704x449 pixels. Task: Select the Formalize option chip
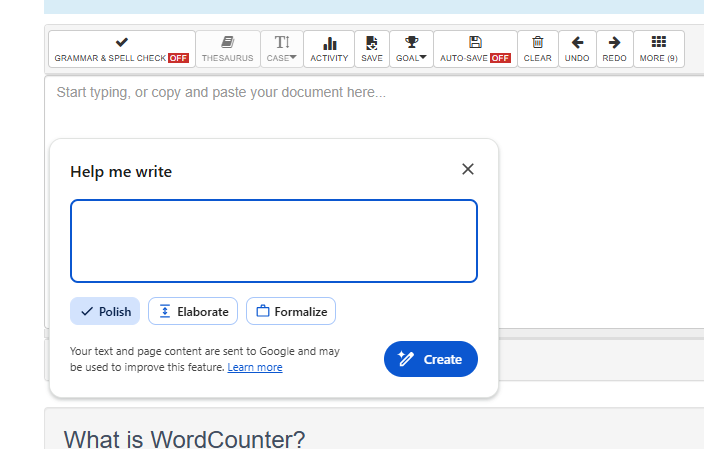tap(291, 311)
